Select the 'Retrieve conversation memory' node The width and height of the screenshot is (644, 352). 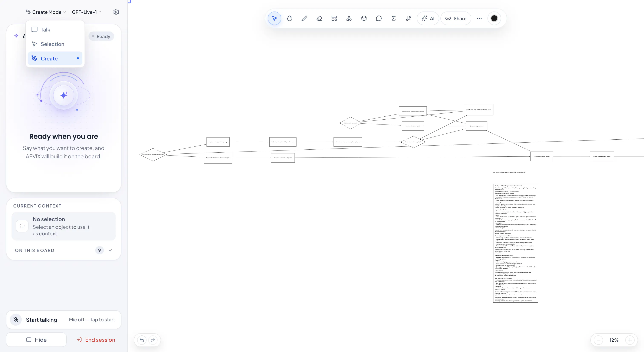(218, 142)
